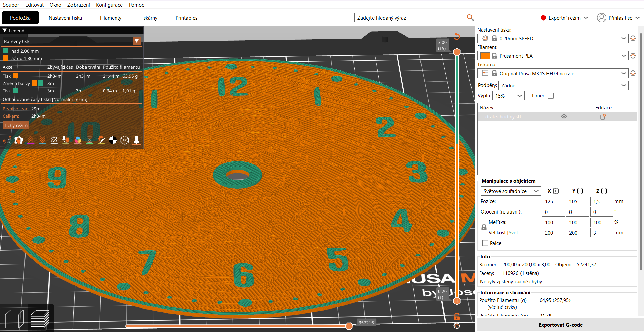
Task: Toggle tool marker nozzle icon in legend
Action: click(136, 140)
